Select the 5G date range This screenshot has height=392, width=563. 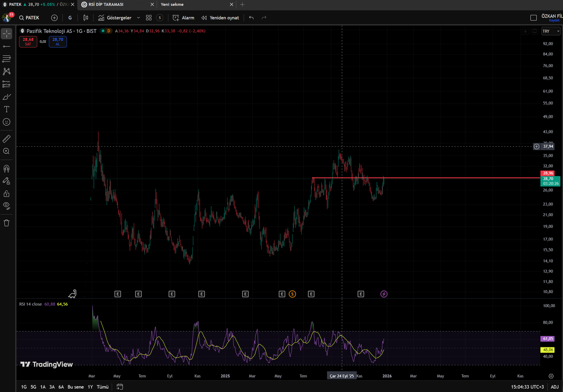33,387
